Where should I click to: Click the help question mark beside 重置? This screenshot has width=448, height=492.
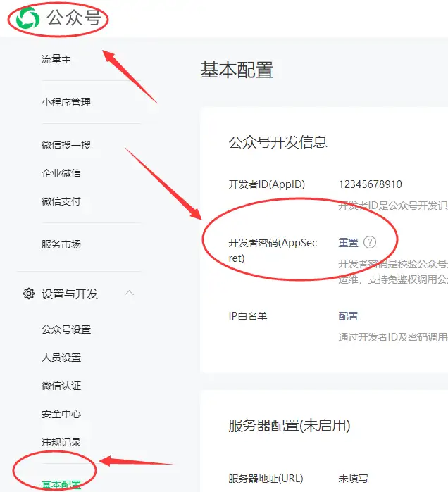(x=370, y=242)
